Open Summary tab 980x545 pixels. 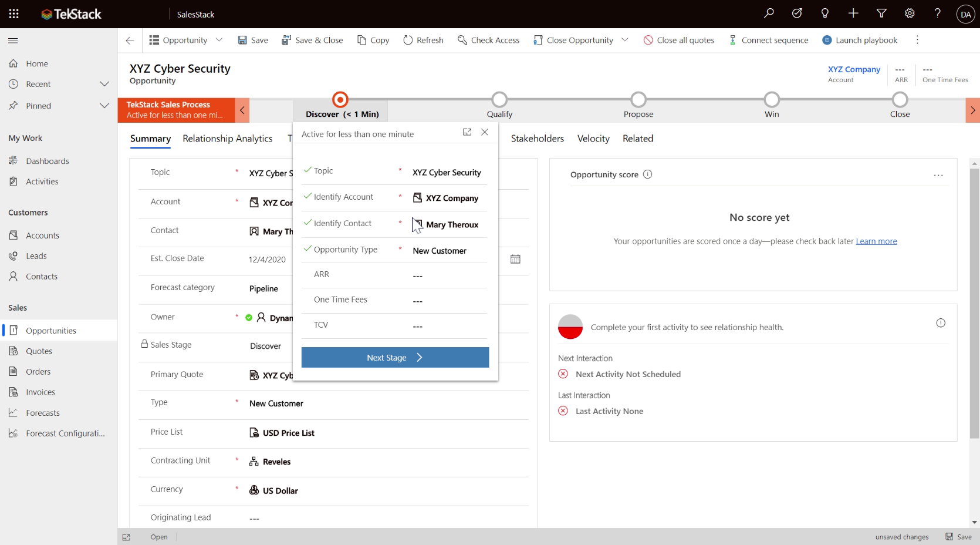coord(150,139)
